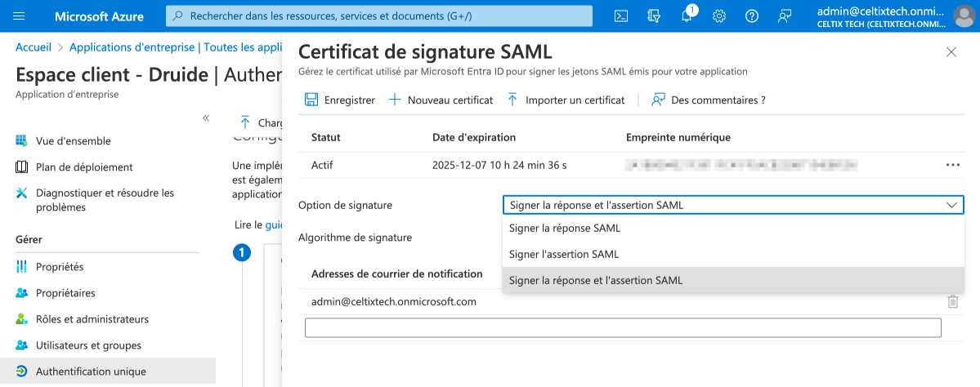The image size is (980, 387).
Task: Click Importer un certificat
Action: (x=566, y=100)
